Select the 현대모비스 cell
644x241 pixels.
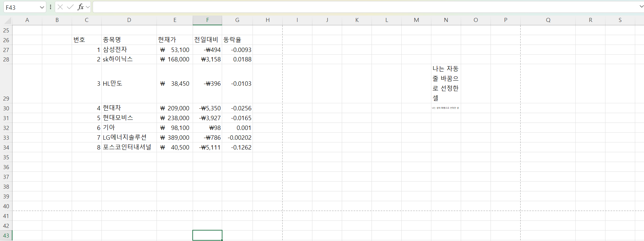point(129,118)
